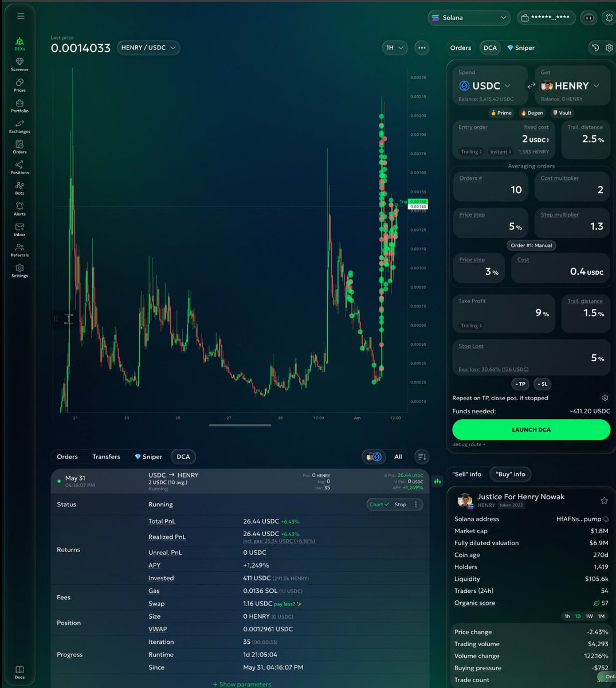Viewport: 616px width, 688px height.
Task: Click the Order #1: Manual button
Action: (x=531, y=245)
